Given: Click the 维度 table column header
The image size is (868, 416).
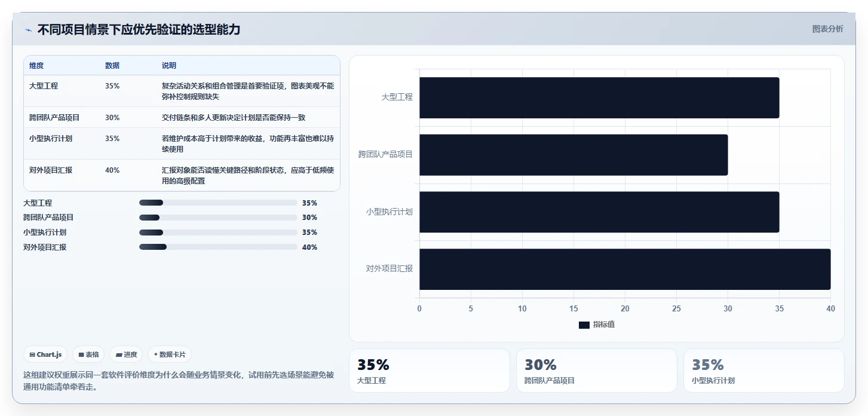Looking at the screenshot, I should pos(36,66).
